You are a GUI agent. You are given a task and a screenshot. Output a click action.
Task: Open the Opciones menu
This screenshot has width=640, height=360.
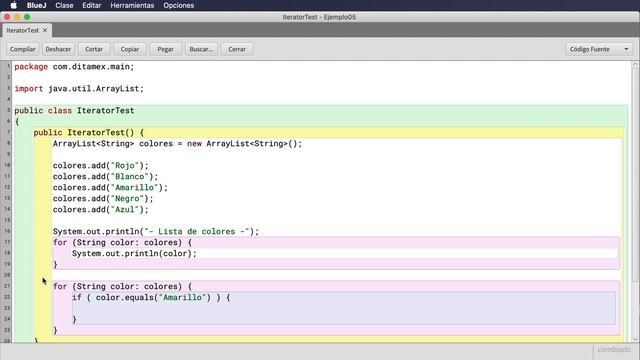pyautogui.click(x=178, y=5)
